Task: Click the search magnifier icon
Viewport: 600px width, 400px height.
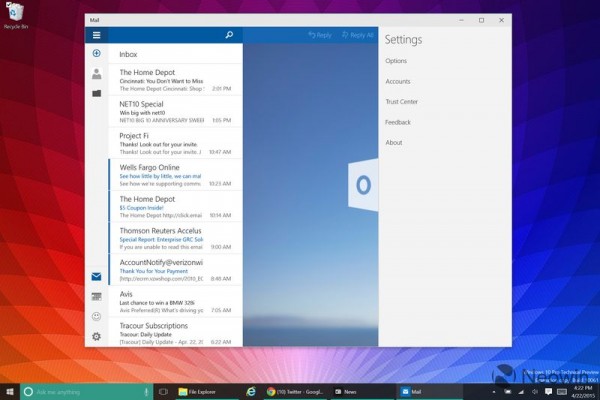Action: tap(229, 35)
